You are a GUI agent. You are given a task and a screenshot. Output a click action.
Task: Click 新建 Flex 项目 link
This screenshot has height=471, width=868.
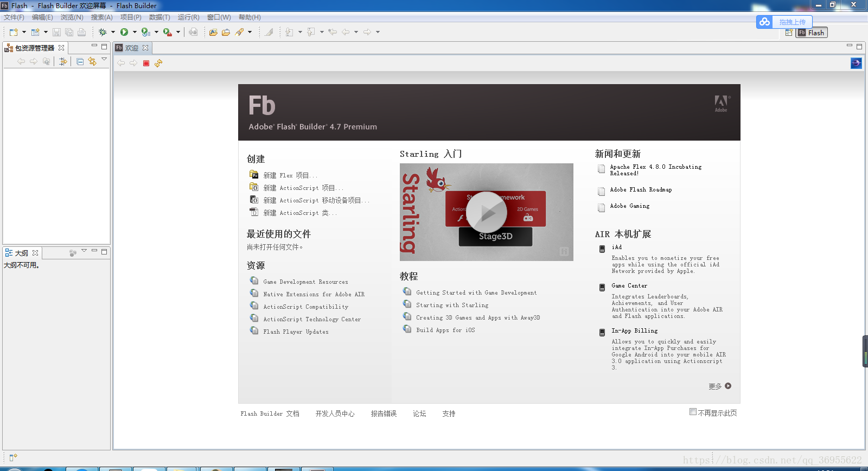[x=290, y=175]
